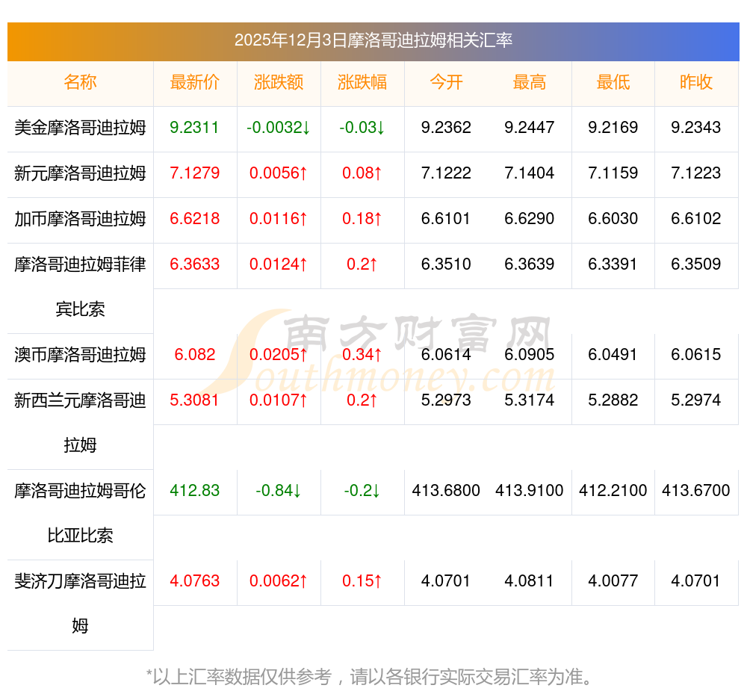Click the 涨跌额 column header
The height and width of the screenshot is (700, 747).
pyautogui.click(x=279, y=82)
